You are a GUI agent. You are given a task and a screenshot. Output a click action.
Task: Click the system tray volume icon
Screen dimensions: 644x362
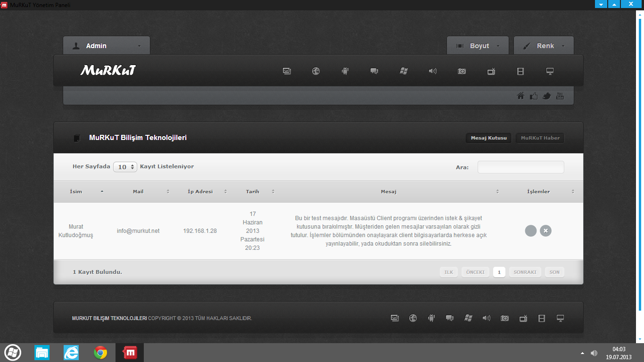click(x=594, y=353)
